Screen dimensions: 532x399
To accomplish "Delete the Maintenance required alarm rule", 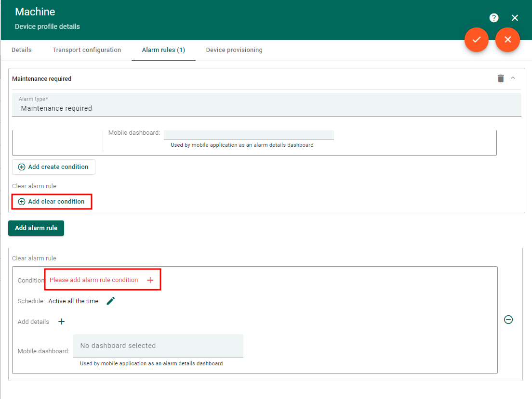I will (x=501, y=78).
